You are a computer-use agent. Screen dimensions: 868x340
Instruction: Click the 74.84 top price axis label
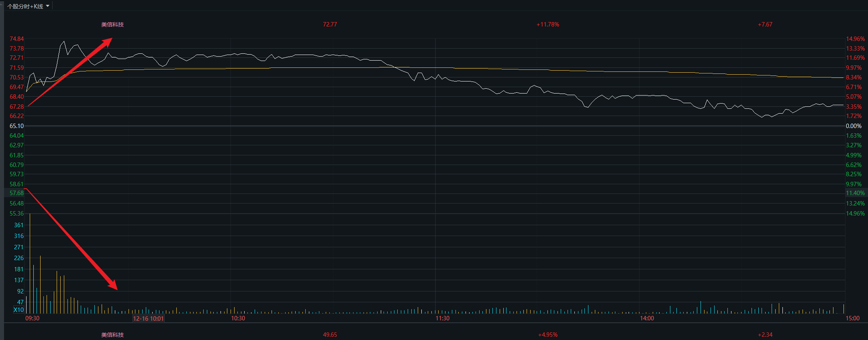pos(16,39)
